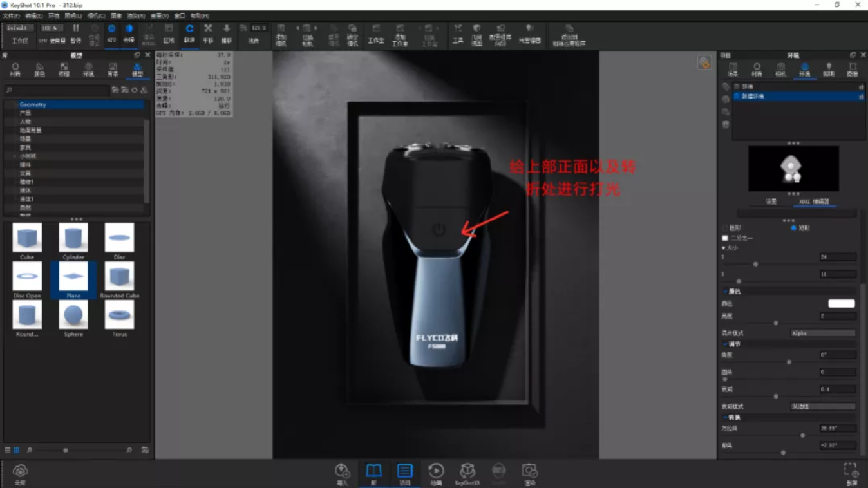868x488 pixels.
Task: Toggle GPU rendering mode in toolbar
Action: pyautogui.click(x=111, y=33)
